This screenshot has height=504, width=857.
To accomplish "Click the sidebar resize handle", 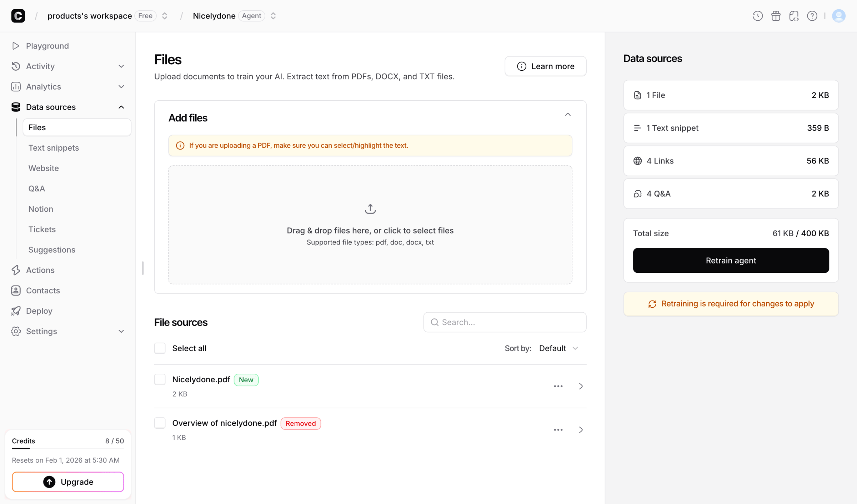I will coord(142,268).
